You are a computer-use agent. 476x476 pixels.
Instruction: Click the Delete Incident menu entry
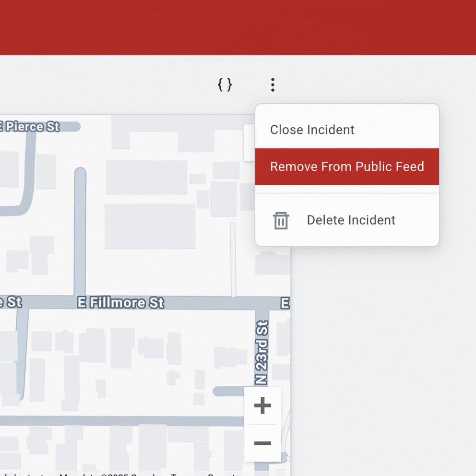[350, 220]
